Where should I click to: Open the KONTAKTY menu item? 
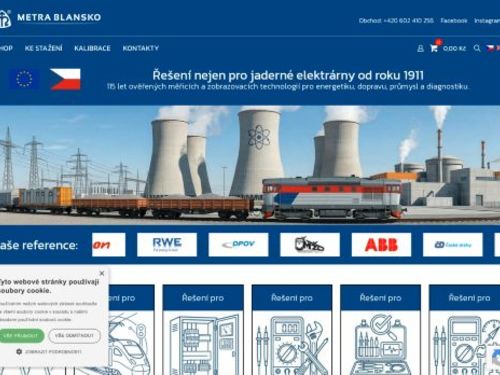tap(141, 48)
